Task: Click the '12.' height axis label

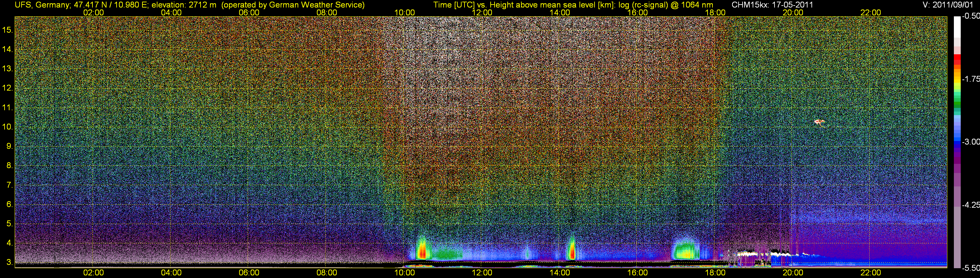Action: 8,88
